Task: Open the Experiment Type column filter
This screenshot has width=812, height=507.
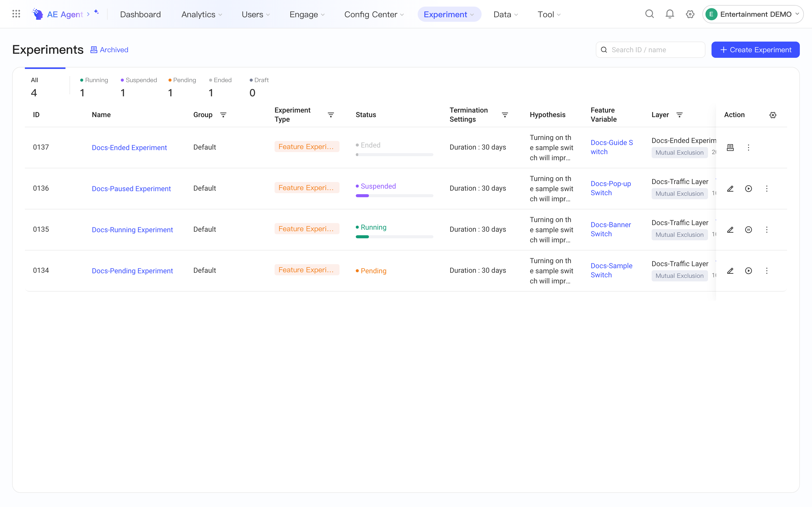Action: [x=331, y=115]
